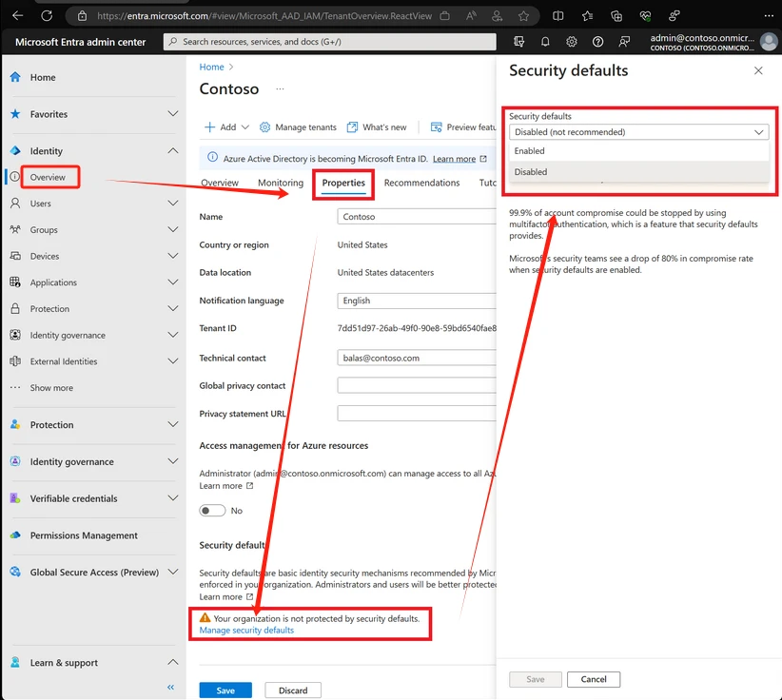
Task: Click Read aloud icon in address bar
Action: point(471,16)
